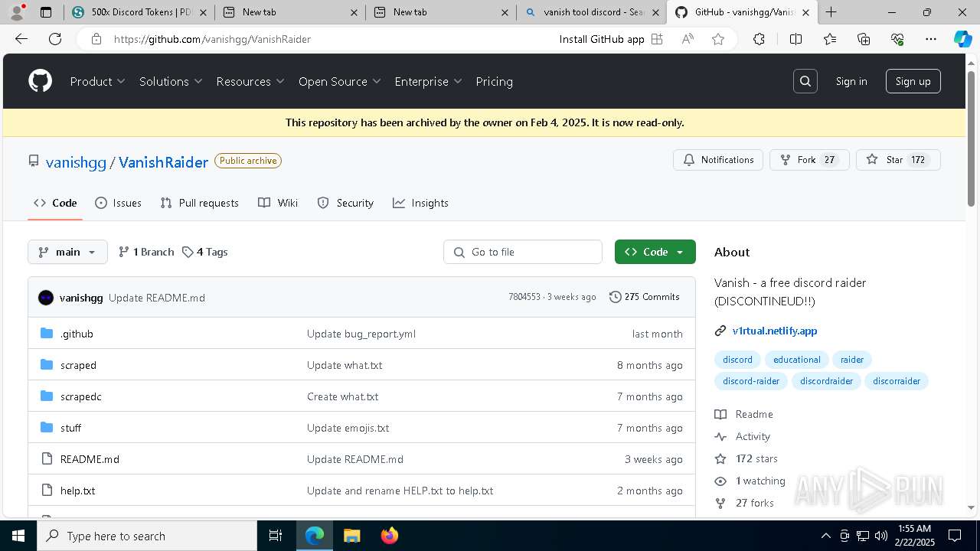This screenshot has width=980, height=551.
Task: Open the volume control in system tray
Action: coord(880,536)
